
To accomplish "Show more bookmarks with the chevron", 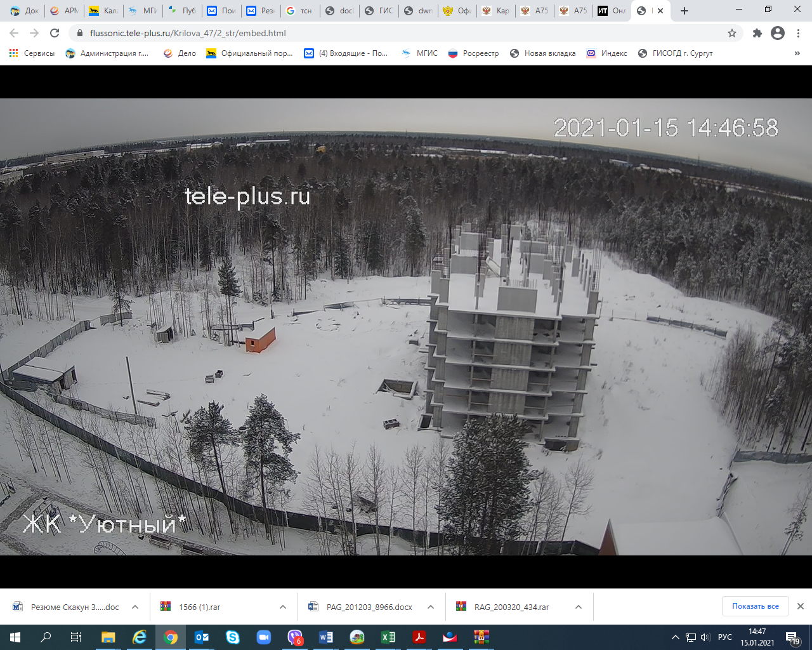I will [x=797, y=53].
